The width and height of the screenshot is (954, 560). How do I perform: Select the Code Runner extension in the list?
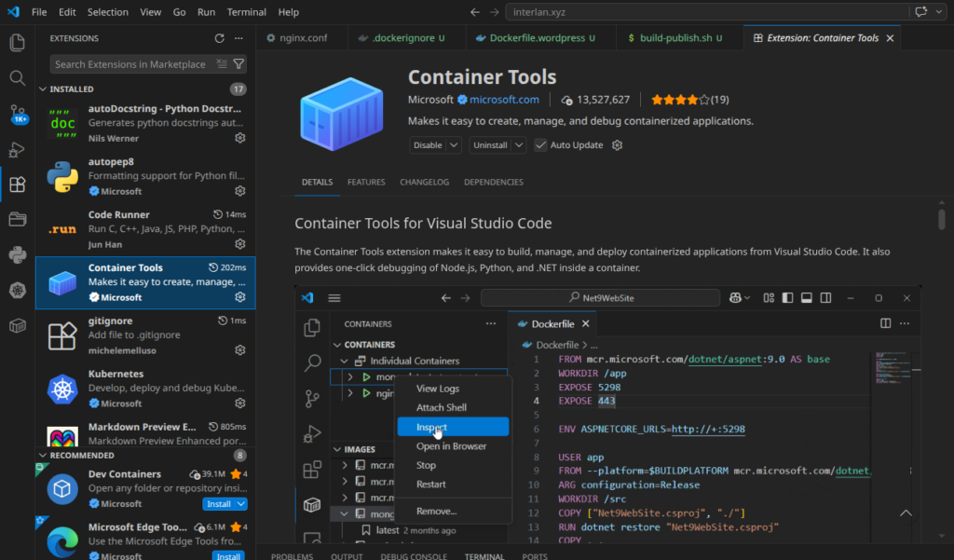tap(145, 229)
